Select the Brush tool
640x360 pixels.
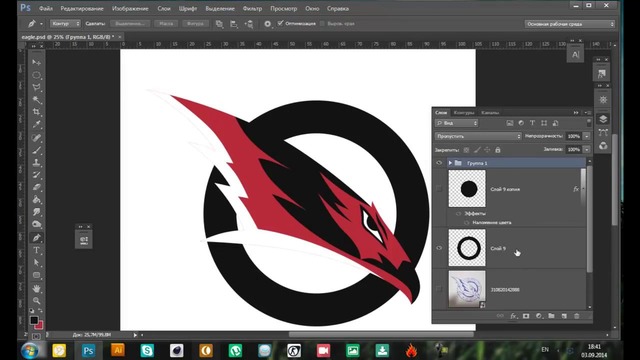click(36, 150)
